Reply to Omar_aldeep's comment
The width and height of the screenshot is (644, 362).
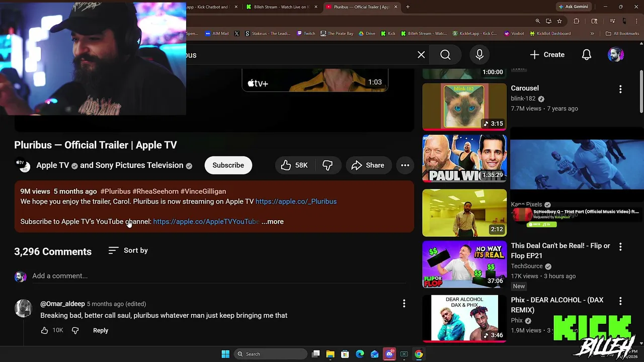pos(101,330)
